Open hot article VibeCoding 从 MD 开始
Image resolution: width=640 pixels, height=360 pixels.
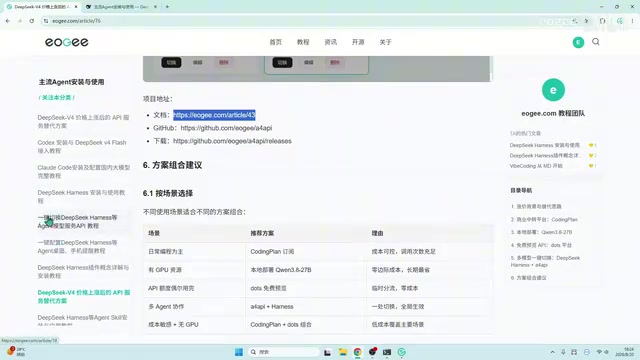pos(536,166)
